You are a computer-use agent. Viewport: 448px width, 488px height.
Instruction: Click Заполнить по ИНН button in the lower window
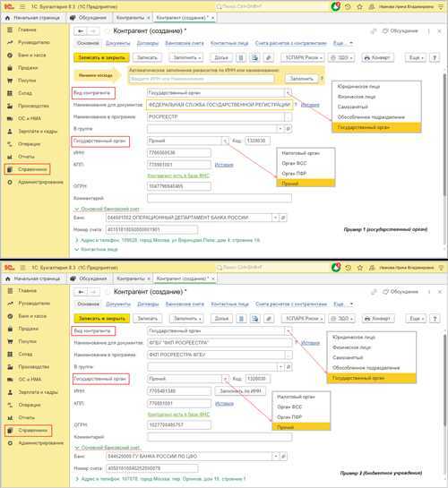pos(240,391)
